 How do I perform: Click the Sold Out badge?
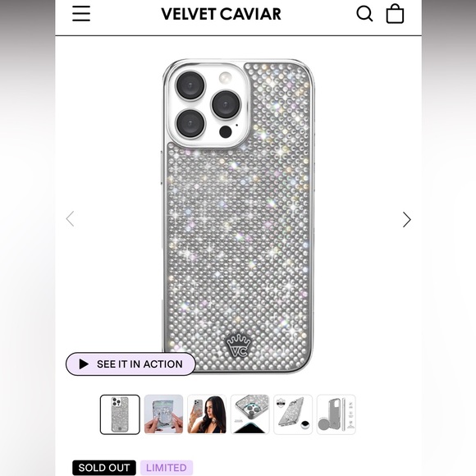(104, 468)
